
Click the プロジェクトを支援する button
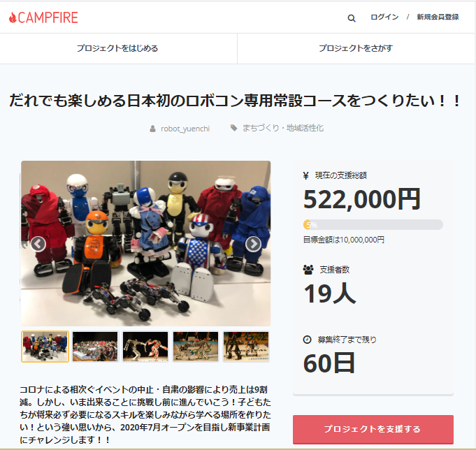click(373, 429)
